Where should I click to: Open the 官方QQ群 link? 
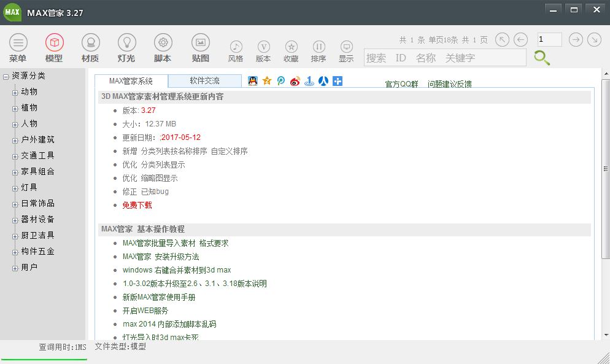click(x=401, y=84)
